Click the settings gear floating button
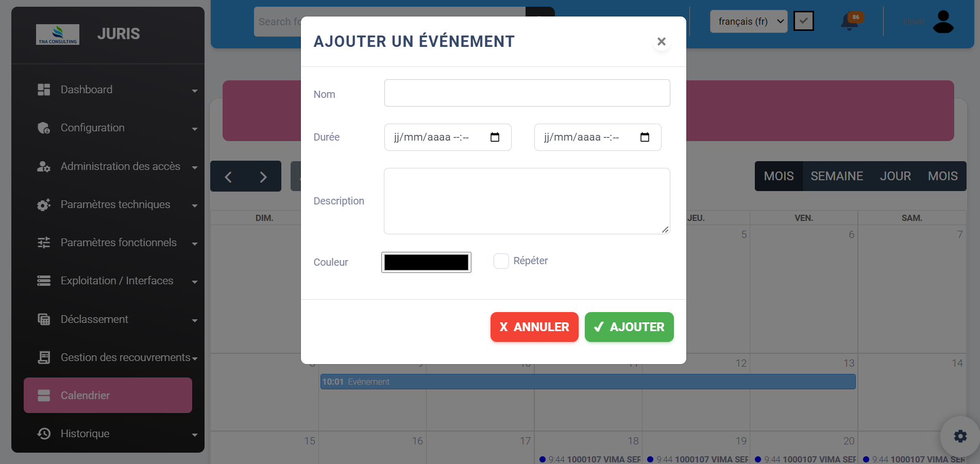 point(960,436)
